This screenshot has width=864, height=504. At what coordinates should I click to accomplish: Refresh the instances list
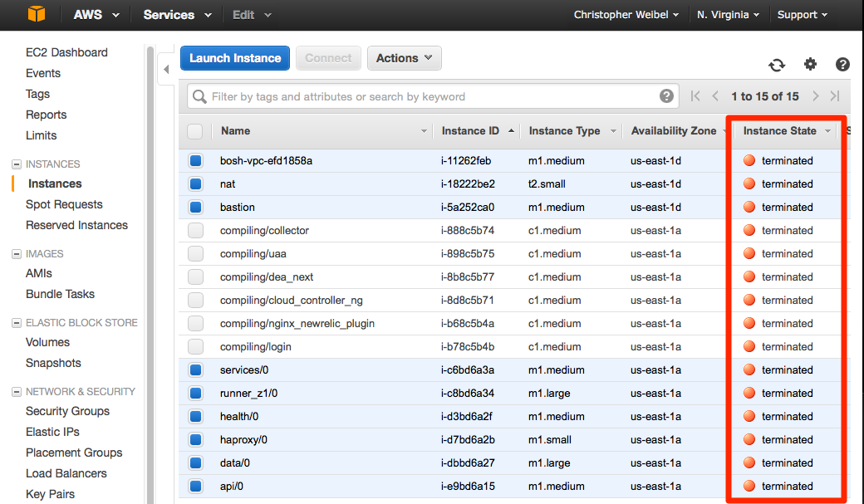(777, 65)
